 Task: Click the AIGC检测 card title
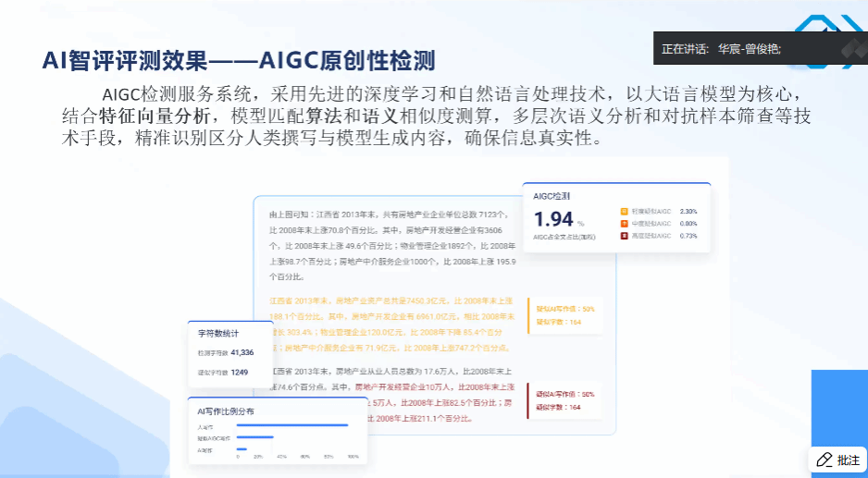click(552, 196)
